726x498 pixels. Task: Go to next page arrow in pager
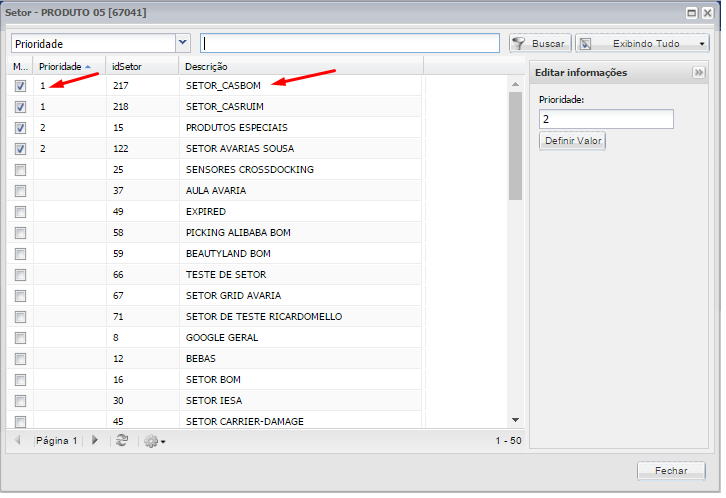coord(95,440)
